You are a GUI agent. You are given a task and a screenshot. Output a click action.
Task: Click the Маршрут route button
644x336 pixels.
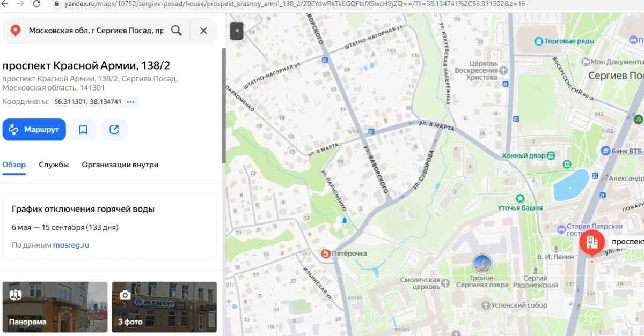34,130
